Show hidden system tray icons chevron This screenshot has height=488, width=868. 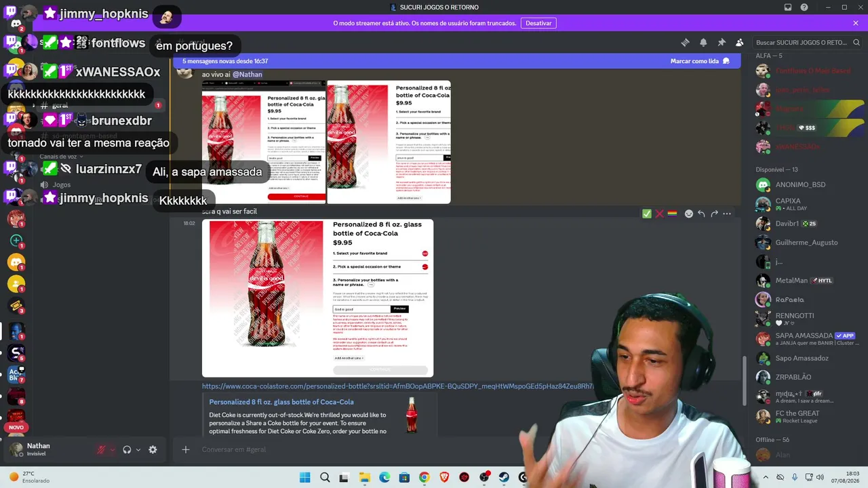pos(766,477)
